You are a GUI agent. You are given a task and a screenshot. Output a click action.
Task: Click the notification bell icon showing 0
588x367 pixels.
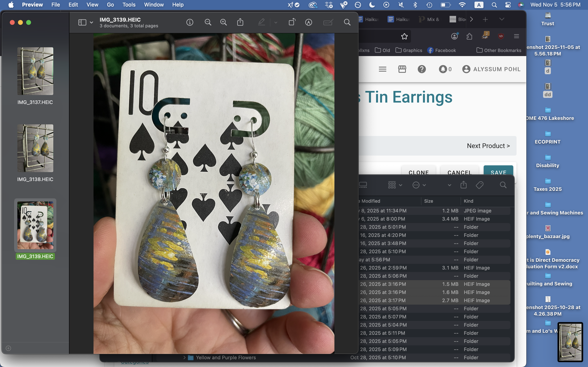coord(443,69)
